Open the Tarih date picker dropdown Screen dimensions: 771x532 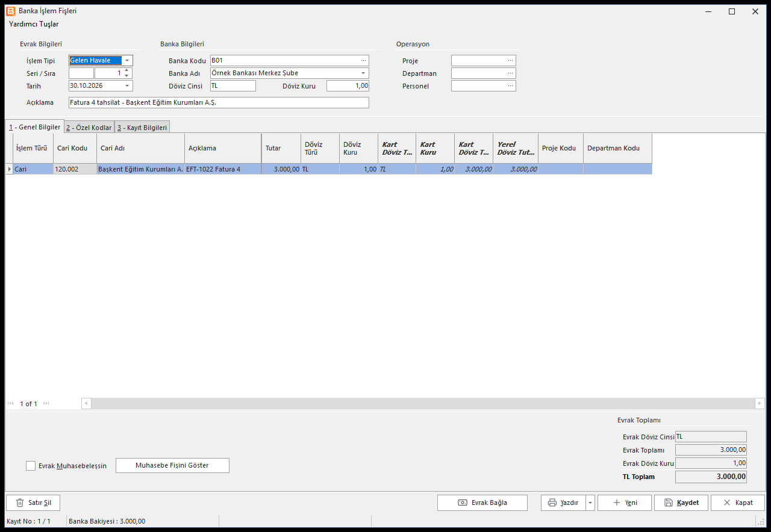(x=127, y=86)
